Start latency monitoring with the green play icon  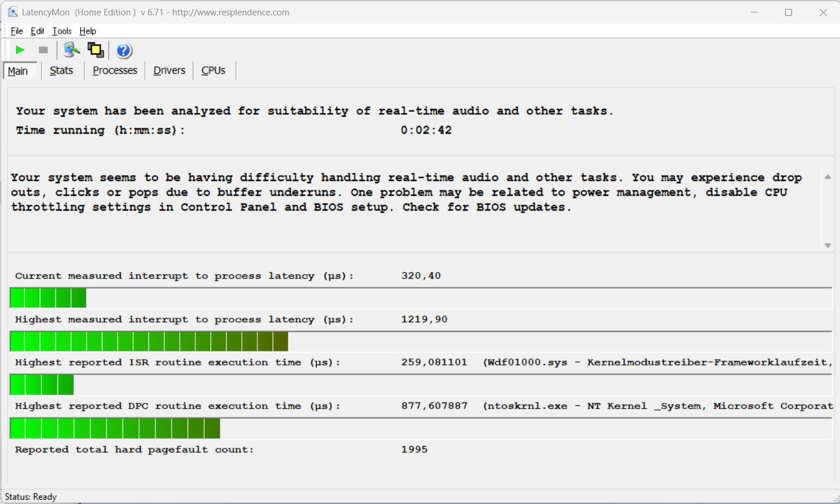pos(20,50)
